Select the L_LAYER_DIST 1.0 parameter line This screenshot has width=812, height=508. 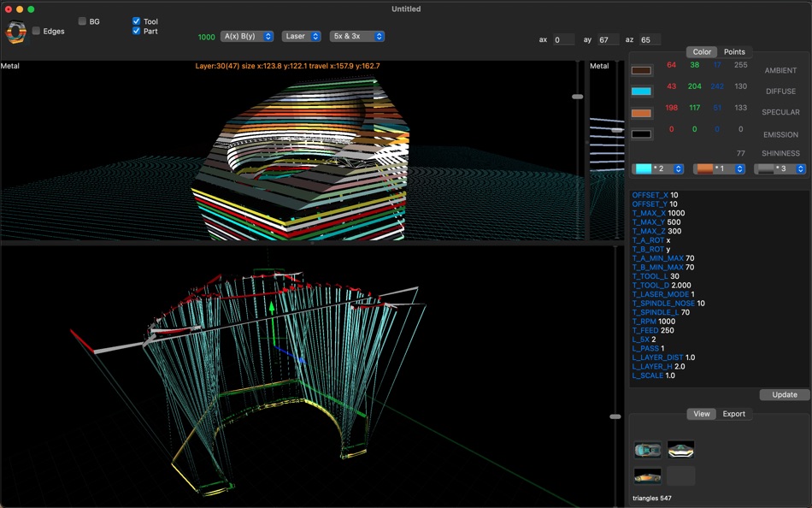tap(663, 357)
